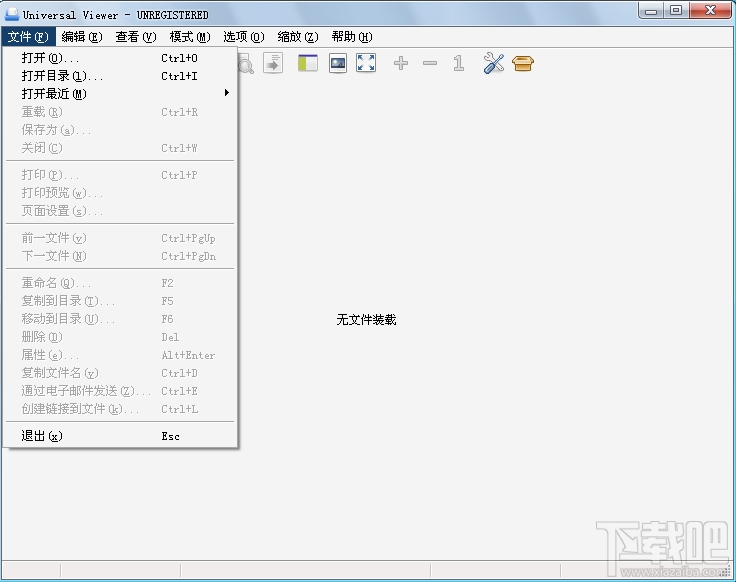
Task: Click the greyed 前一文件(v) entry
Action: 120,238
